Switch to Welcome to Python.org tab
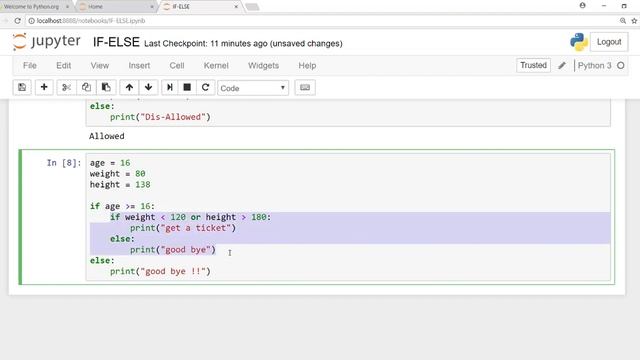The image size is (640, 360). [36, 7]
